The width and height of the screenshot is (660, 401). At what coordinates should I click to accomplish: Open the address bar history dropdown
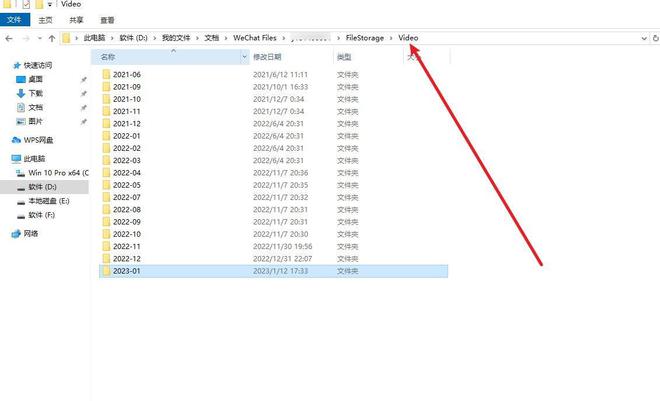pyautogui.click(x=641, y=38)
